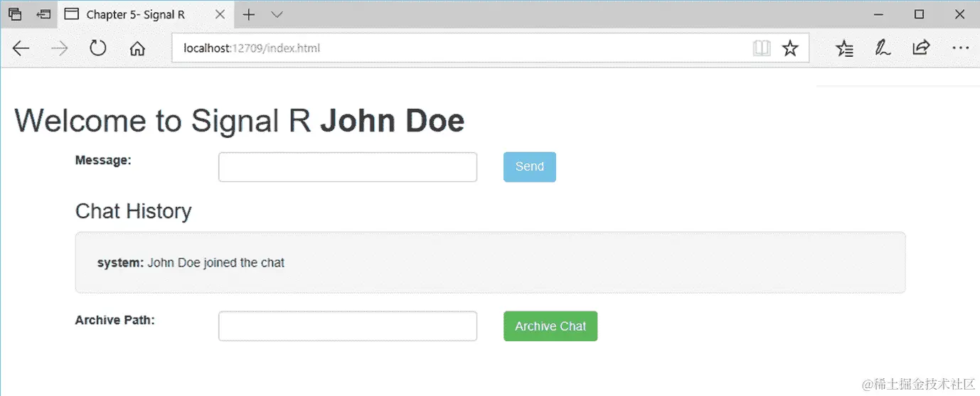
Task: Open the Favorites hub icon
Action: pos(845,48)
